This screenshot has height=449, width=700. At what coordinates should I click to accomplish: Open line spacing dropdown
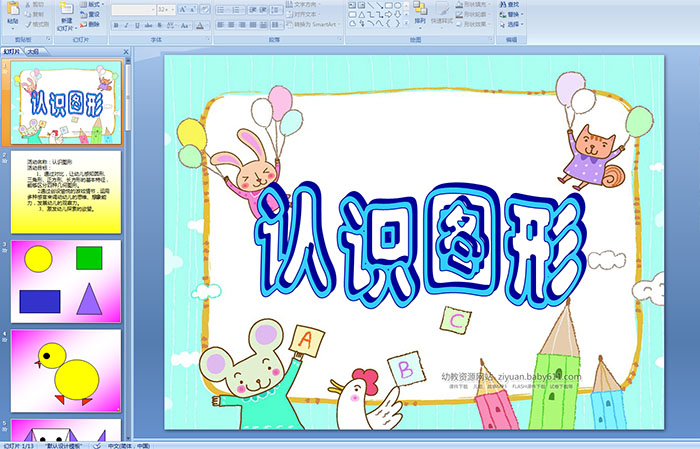(x=276, y=10)
